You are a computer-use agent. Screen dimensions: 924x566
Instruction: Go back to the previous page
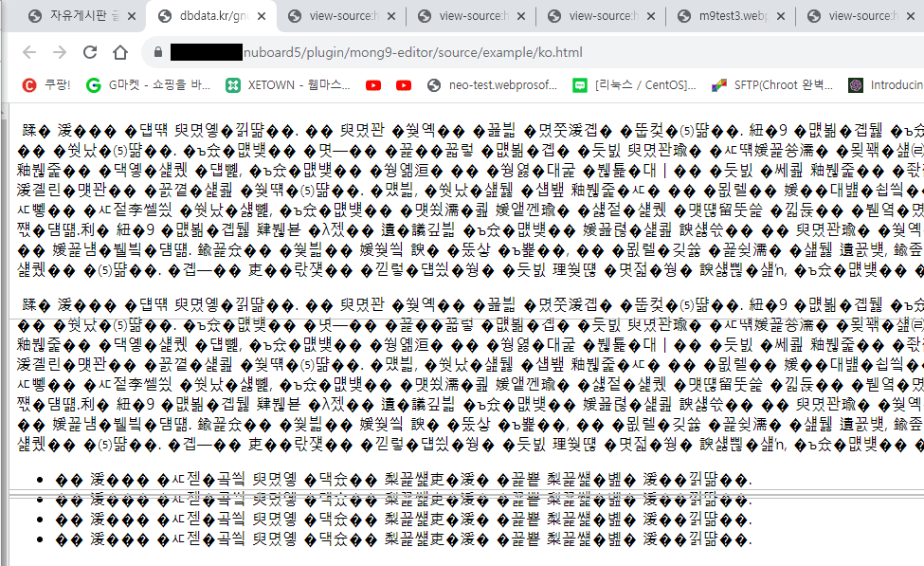coord(28,52)
